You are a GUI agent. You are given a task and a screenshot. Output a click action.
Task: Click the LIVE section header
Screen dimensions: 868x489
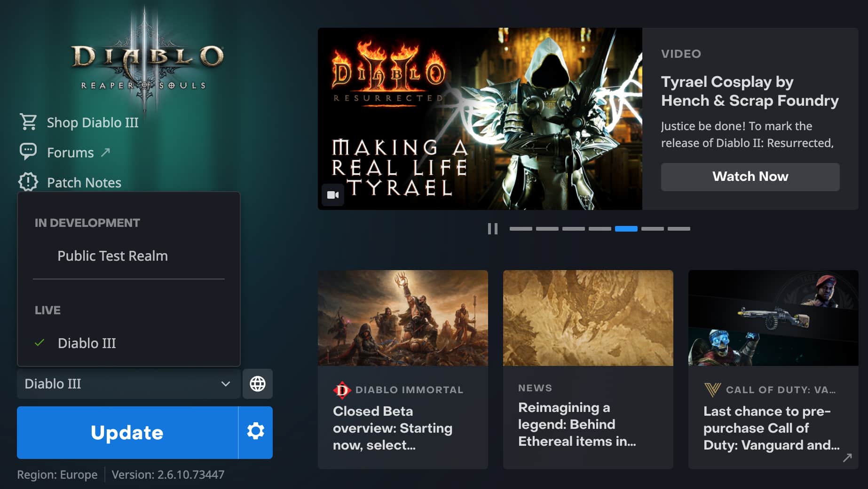pos(47,310)
